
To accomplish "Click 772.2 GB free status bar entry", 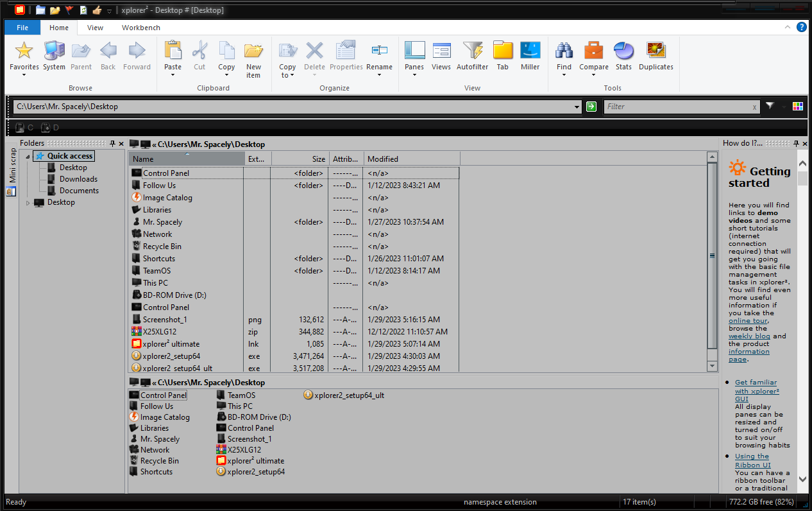I will [761, 502].
